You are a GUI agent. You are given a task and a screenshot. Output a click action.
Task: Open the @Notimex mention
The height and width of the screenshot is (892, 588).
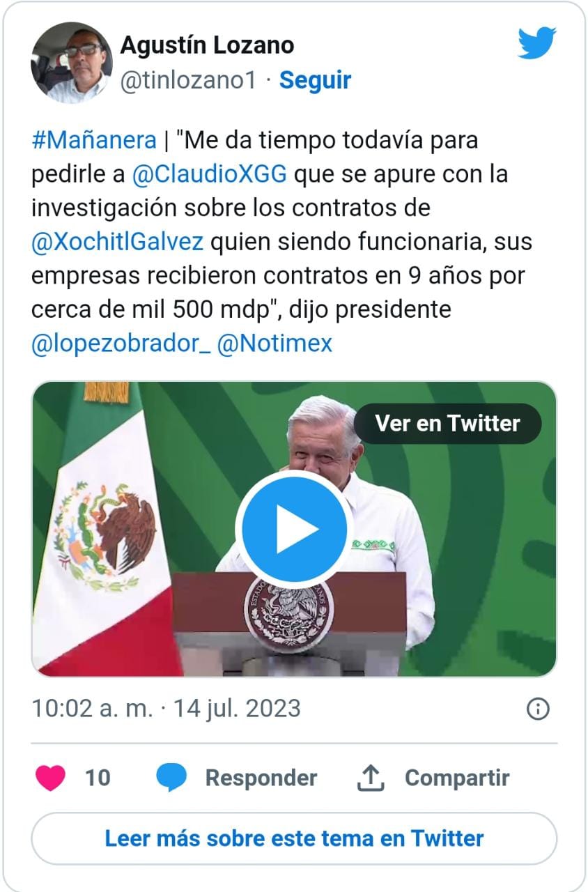click(x=274, y=344)
